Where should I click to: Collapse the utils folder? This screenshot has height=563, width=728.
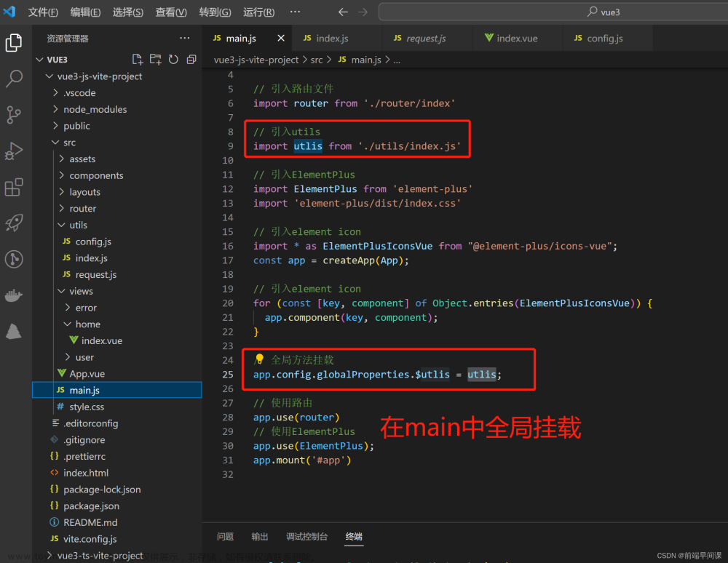coord(117,225)
